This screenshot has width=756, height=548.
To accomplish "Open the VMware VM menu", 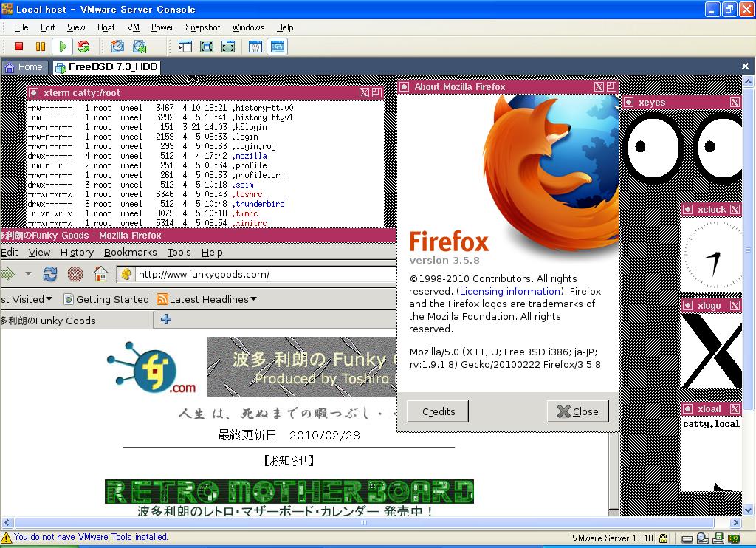I will 133,27.
